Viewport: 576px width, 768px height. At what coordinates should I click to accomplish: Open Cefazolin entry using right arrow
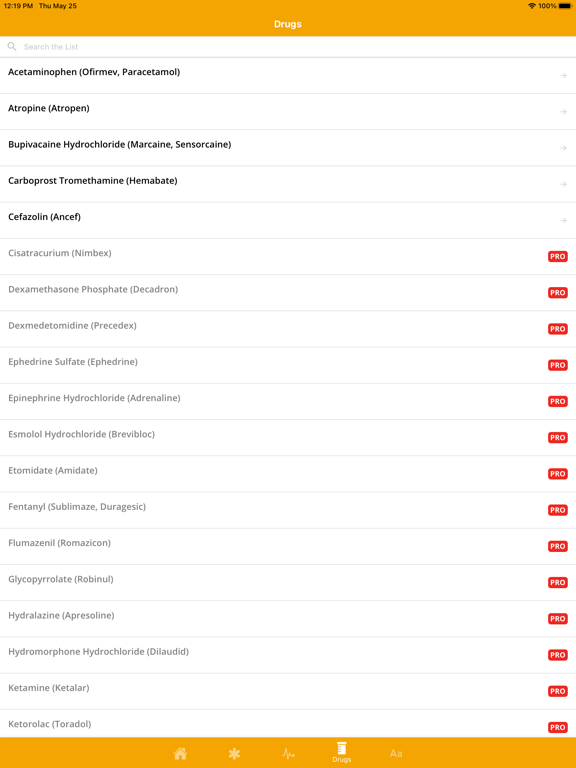point(563,220)
